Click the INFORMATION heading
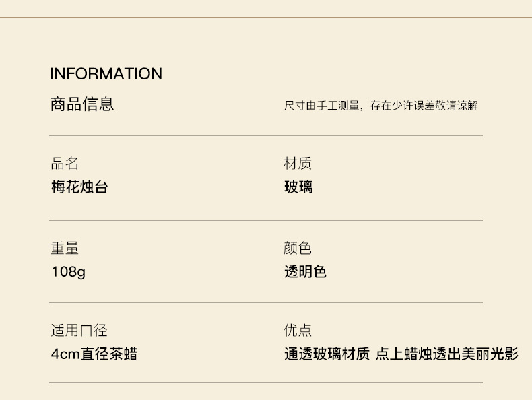This screenshot has width=532, height=400. [106, 74]
